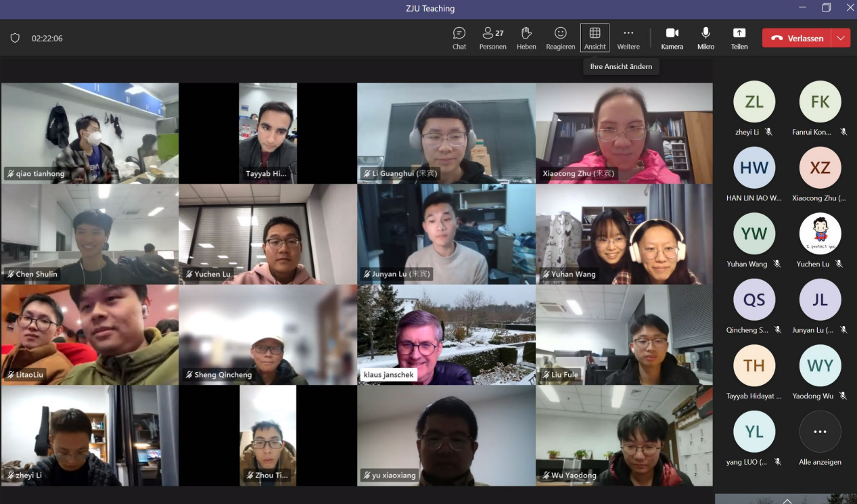857x504 pixels.
Task: Change layout using the Ansicht icon
Action: pyautogui.click(x=595, y=38)
